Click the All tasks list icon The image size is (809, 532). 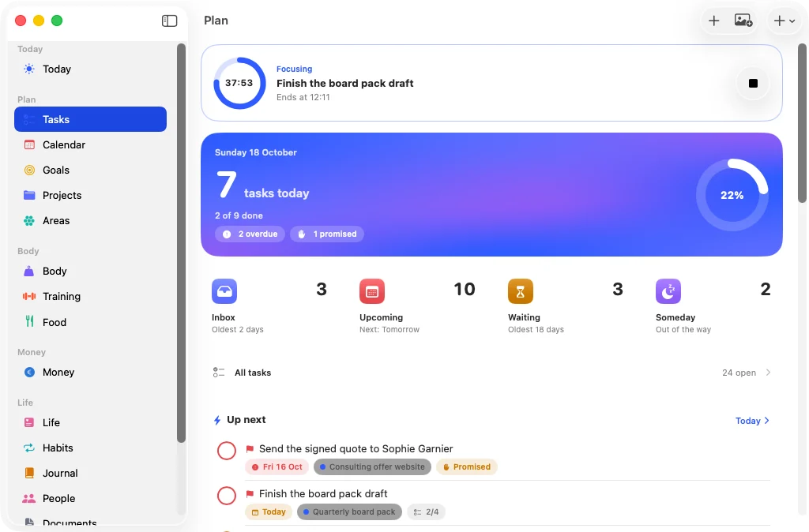point(219,373)
